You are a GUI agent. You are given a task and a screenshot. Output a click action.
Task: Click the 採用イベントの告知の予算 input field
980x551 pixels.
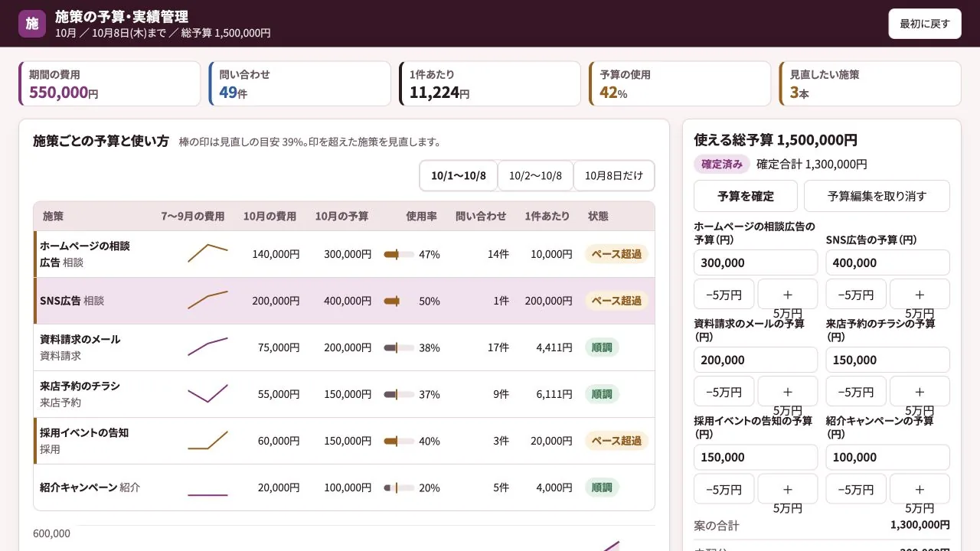click(756, 457)
